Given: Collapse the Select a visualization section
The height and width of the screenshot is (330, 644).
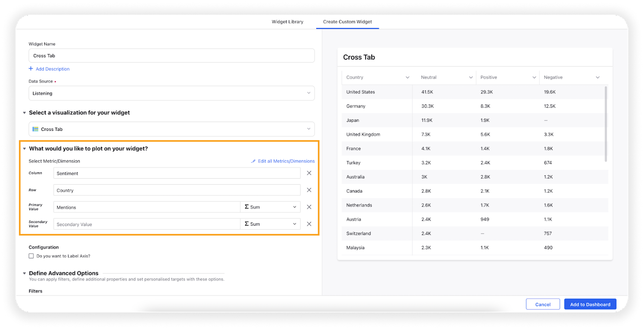Looking at the screenshot, I should click(24, 113).
